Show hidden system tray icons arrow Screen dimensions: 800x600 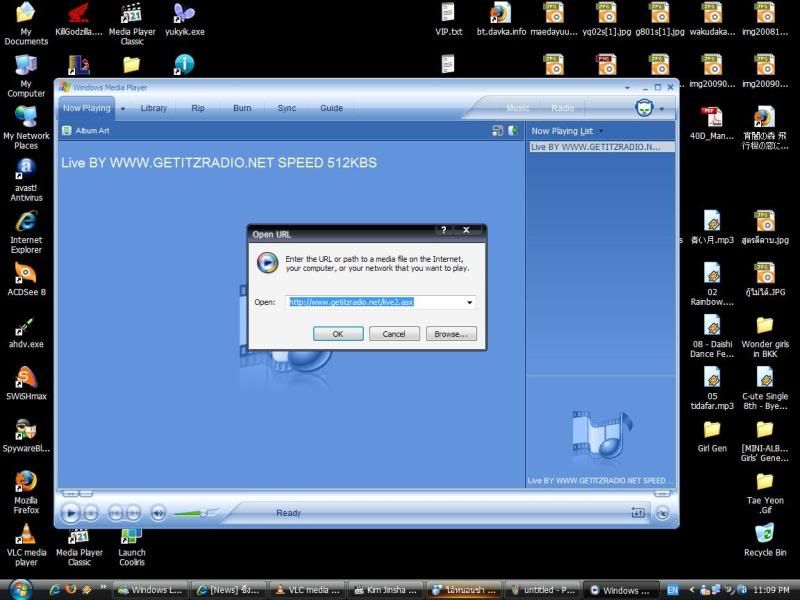coord(691,590)
